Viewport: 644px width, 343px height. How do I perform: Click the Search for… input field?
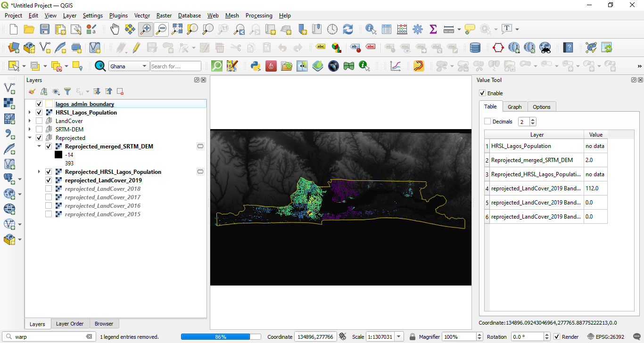click(176, 66)
